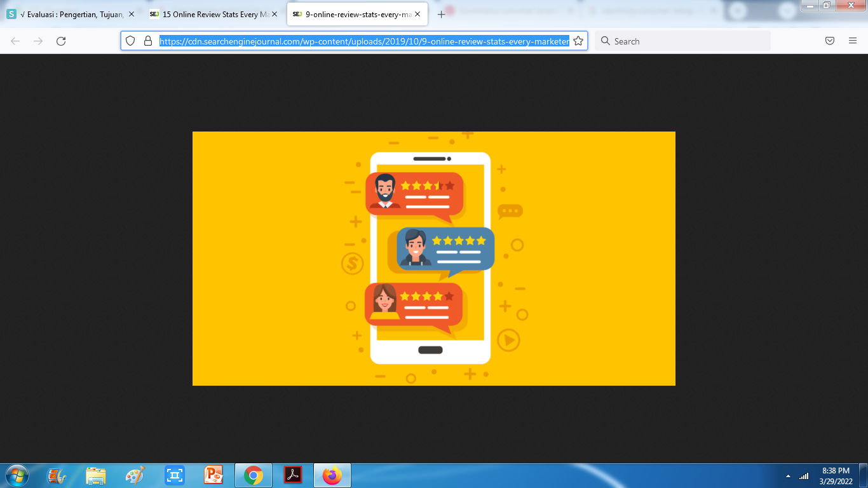Save page to Pocket
The width and height of the screenshot is (868, 488).
[830, 41]
